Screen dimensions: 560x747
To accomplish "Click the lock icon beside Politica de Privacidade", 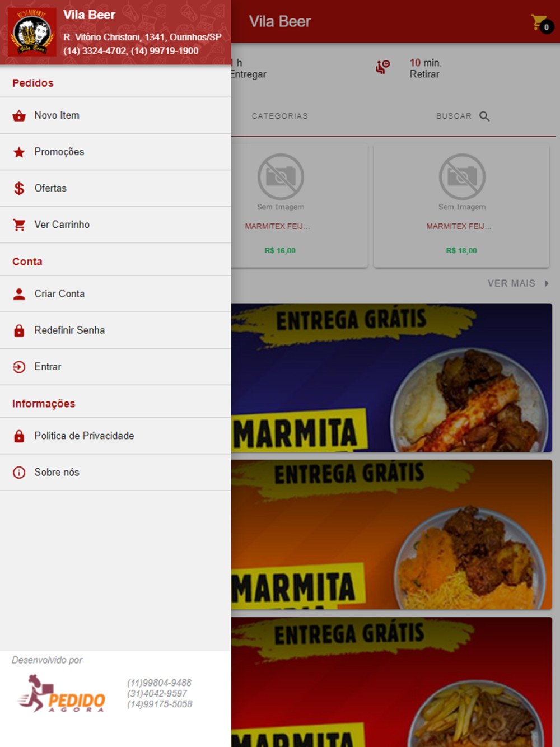I will coord(19,436).
